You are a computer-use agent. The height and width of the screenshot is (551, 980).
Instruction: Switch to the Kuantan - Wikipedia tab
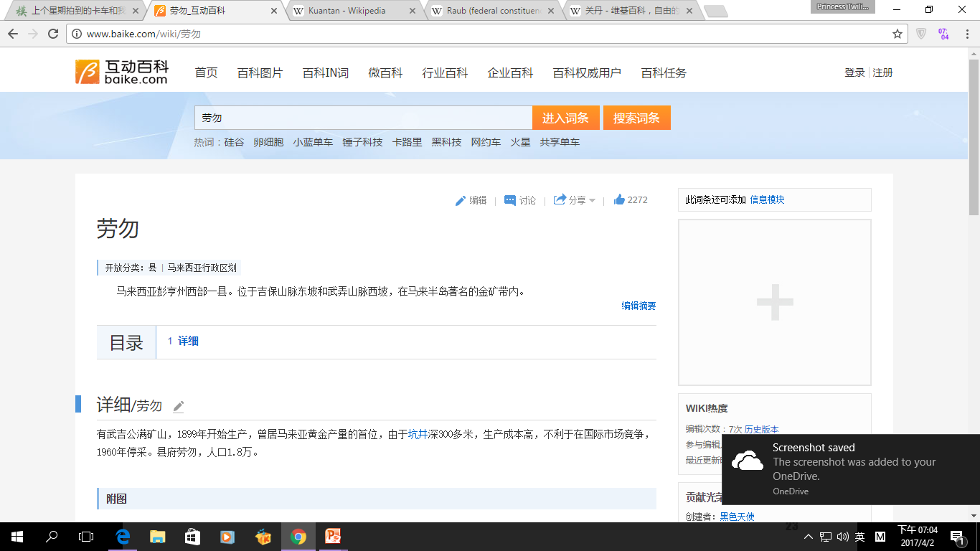[x=348, y=11]
